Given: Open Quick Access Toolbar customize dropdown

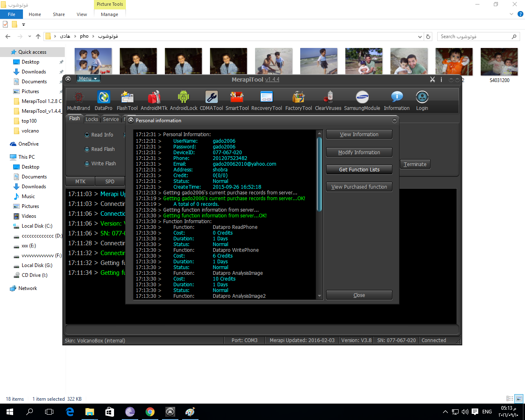Looking at the screenshot, I should (x=23, y=25).
